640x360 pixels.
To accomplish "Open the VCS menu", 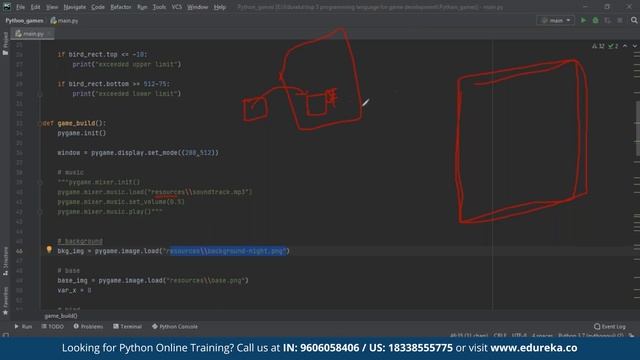I will coord(177,7).
